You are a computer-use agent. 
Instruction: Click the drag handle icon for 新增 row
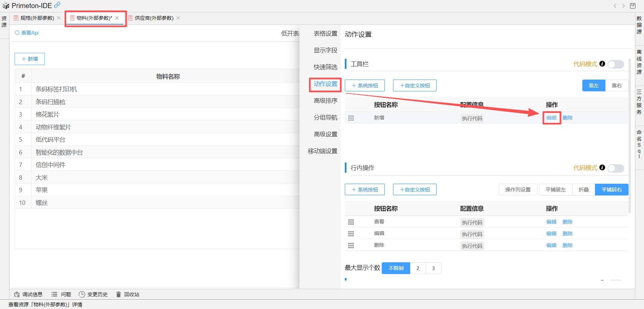(351, 118)
